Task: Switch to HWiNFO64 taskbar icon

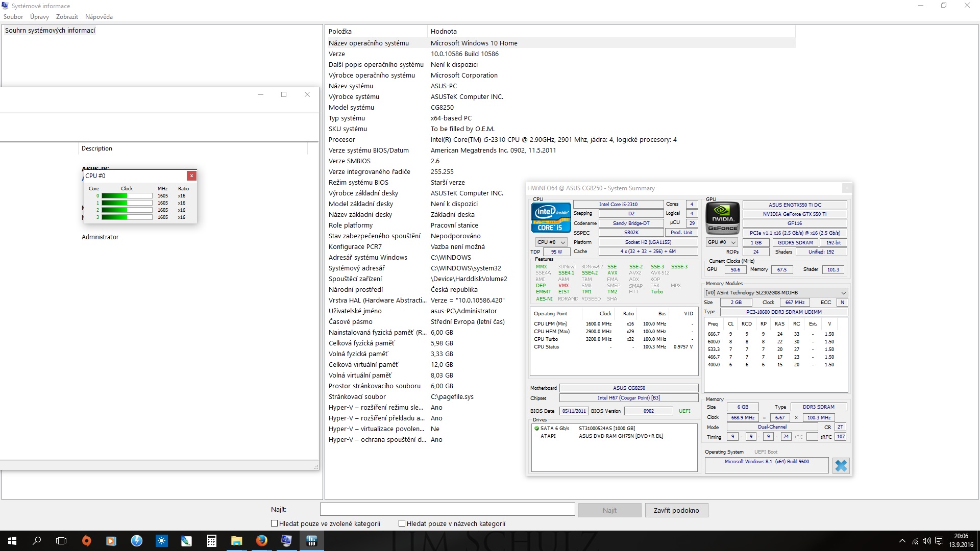Action: coord(311,541)
